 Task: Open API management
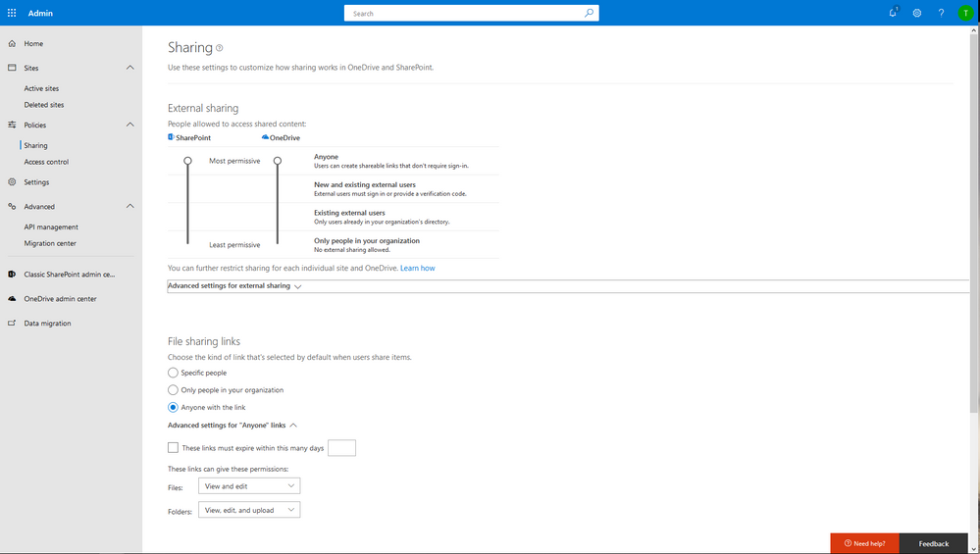(51, 227)
